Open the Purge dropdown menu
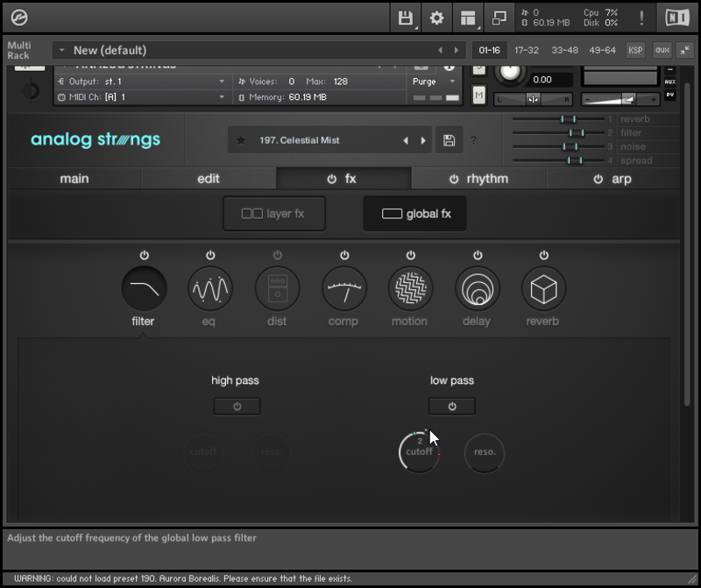 [x=433, y=81]
